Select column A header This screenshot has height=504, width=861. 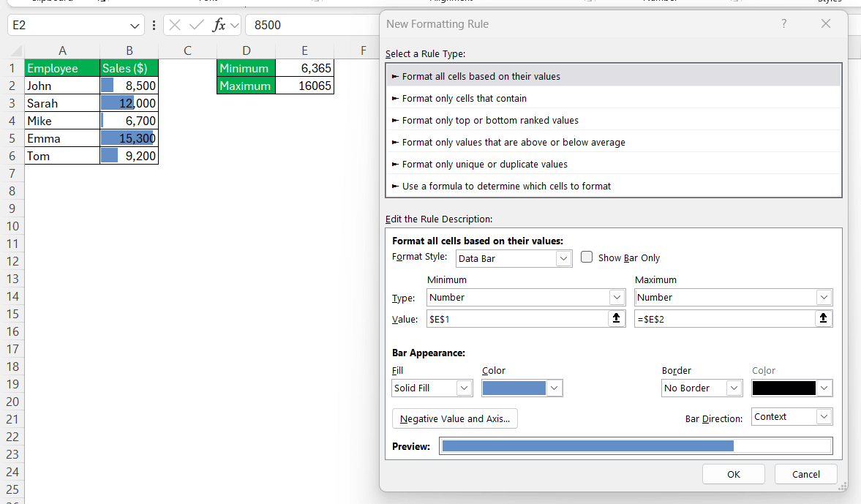coord(62,50)
